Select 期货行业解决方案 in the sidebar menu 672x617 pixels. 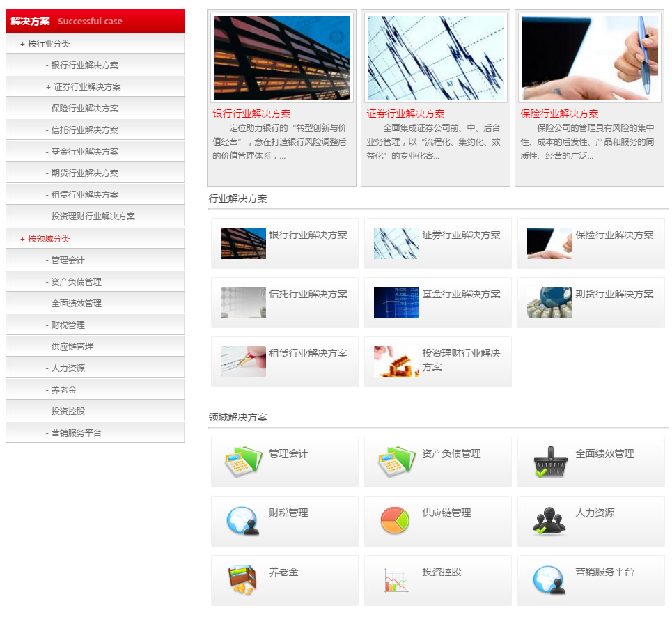click(x=95, y=173)
